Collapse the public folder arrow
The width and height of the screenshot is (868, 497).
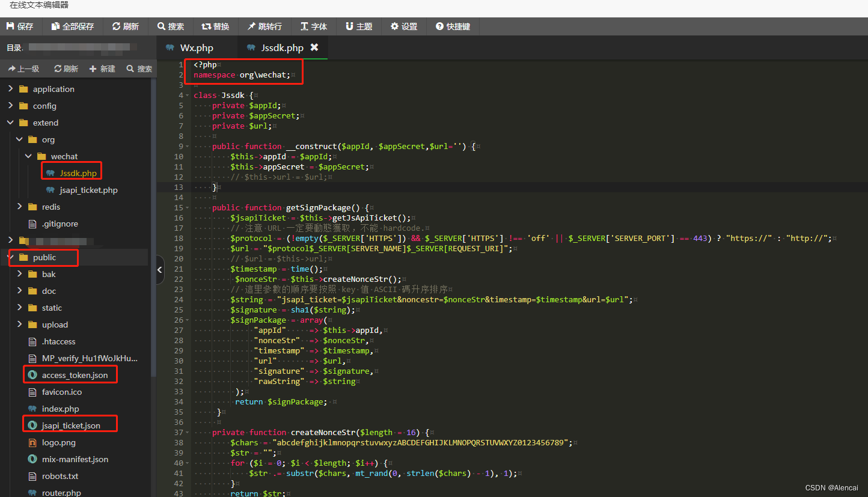pyautogui.click(x=10, y=257)
